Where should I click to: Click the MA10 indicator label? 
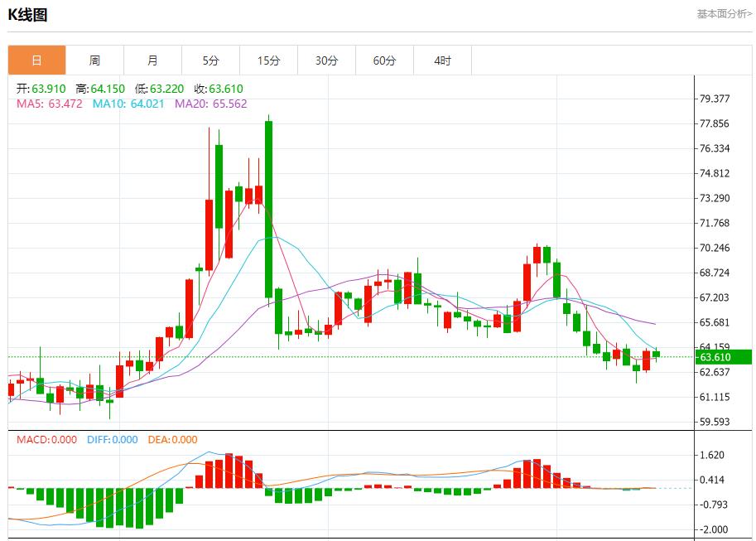tap(128, 104)
